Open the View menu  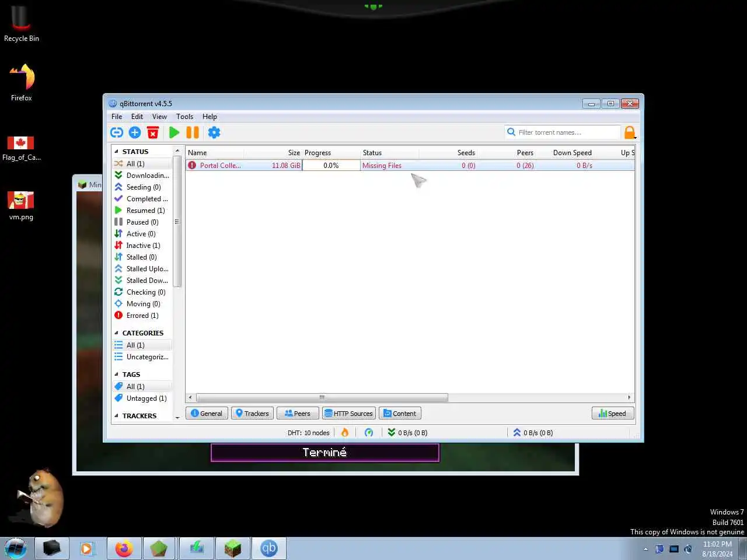(x=159, y=117)
